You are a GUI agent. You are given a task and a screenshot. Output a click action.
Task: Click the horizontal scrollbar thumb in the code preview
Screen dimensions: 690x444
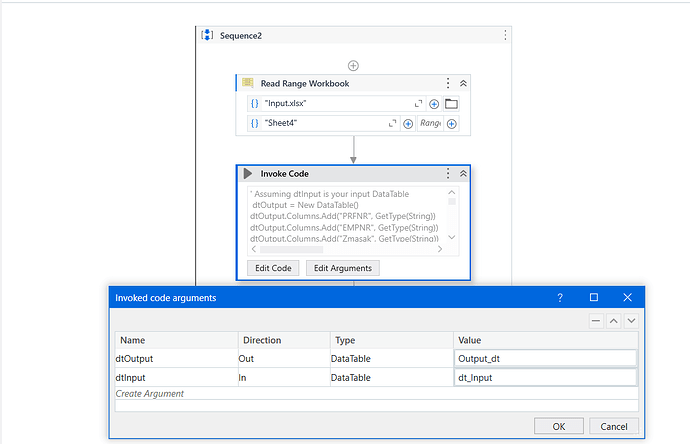click(291, 250)
